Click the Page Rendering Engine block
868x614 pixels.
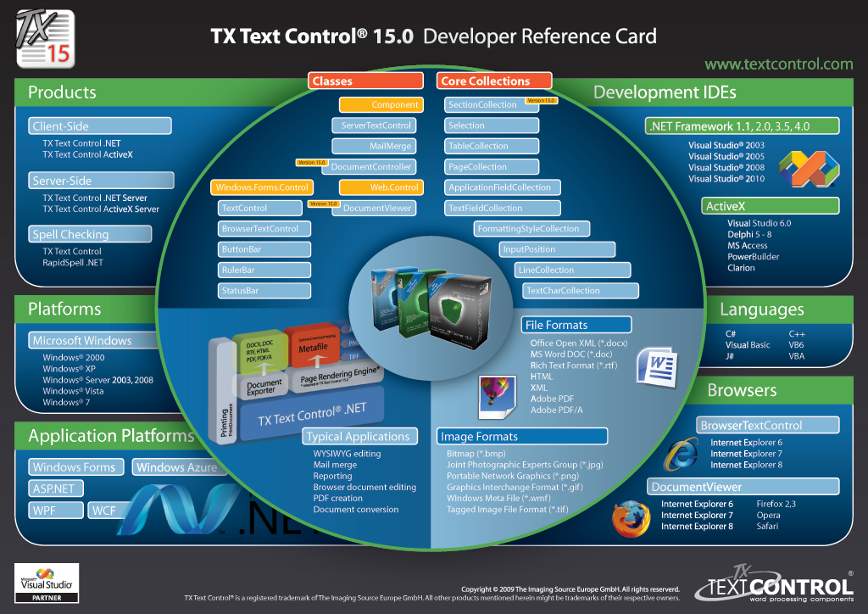tap(337, 377)
